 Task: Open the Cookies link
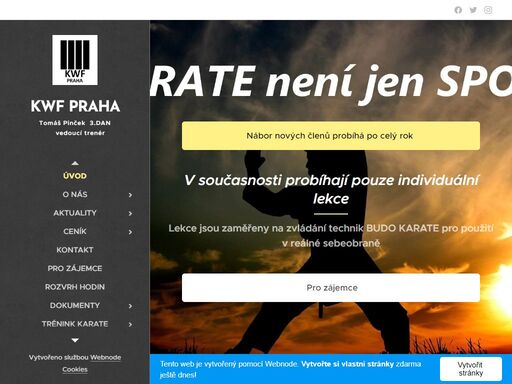coord(75,369)
